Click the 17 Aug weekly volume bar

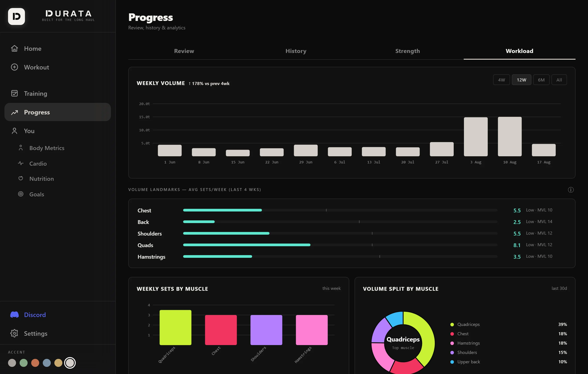543,150
